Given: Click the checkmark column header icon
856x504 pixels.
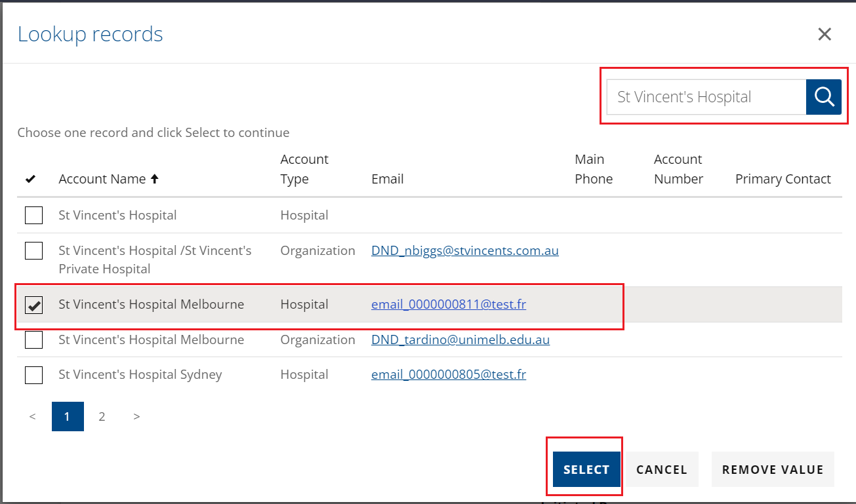Looking at the screenshot, I should click(x=30, y=179).
